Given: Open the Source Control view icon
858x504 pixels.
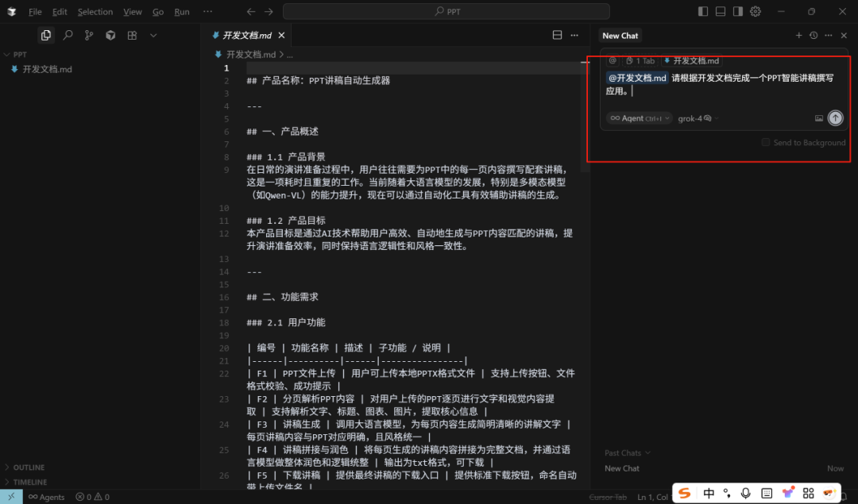Looking at the screenshot, I should point(89,36).
